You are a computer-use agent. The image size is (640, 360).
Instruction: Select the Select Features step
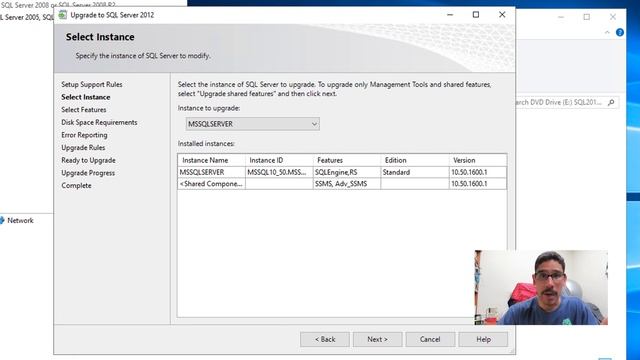[x=84, y=110]
